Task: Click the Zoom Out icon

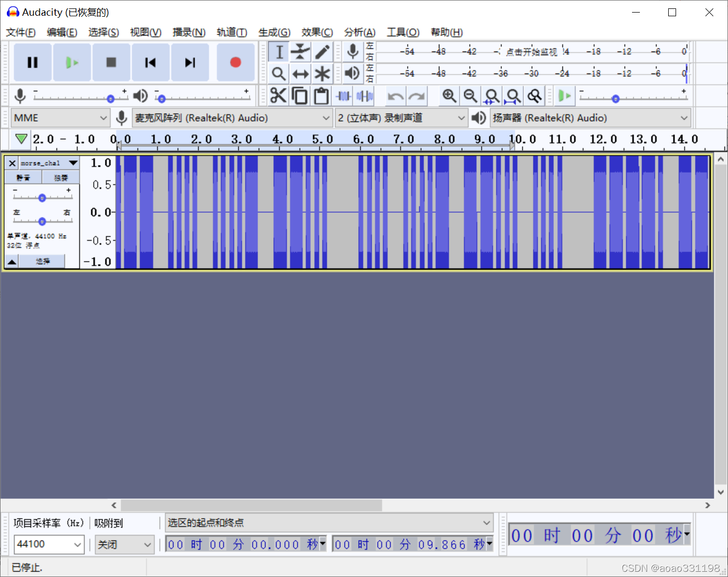Action: (x=470, y=96)
